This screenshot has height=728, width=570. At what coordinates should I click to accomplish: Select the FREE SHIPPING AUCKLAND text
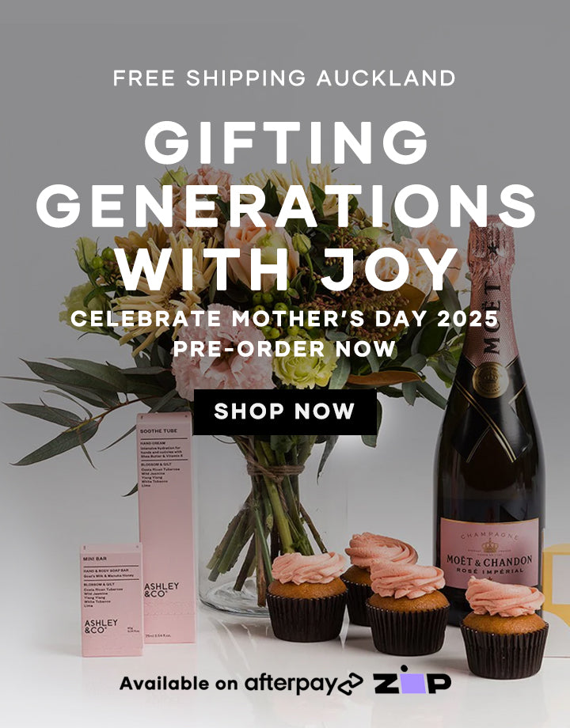coord(284,78)
